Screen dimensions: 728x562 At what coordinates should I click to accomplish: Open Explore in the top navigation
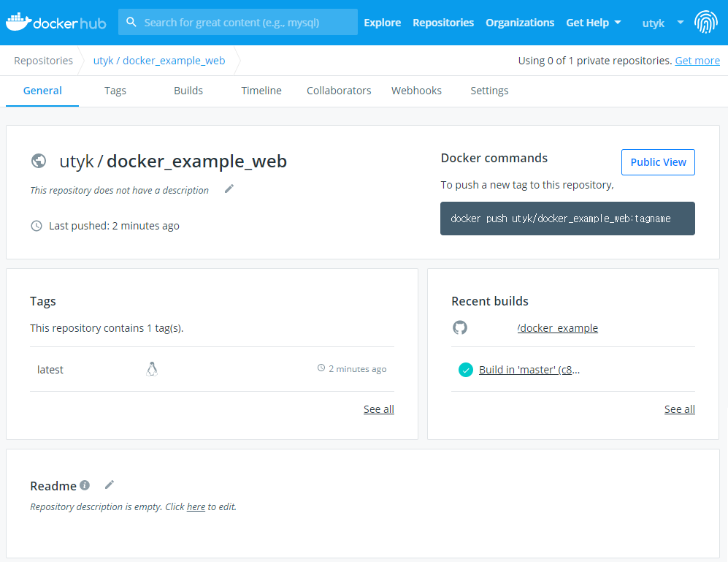pyautogui.click(x=382, y=23)
